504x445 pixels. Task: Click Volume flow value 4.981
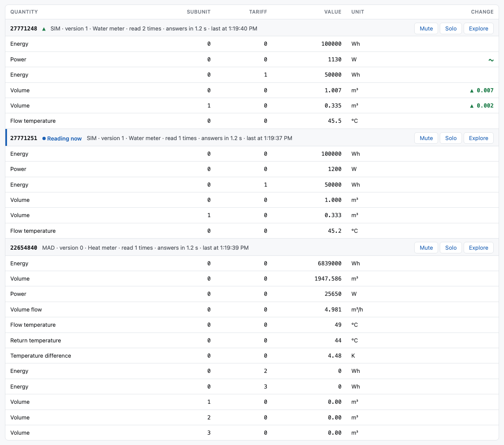[x=333, y=309]
